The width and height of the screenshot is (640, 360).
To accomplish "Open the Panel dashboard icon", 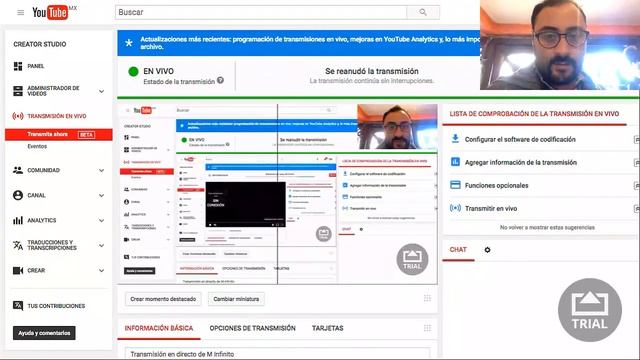I will [18, 66].
